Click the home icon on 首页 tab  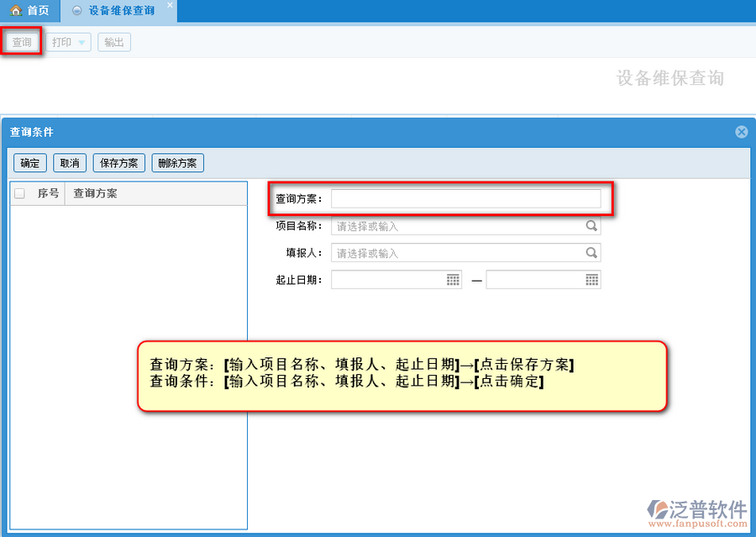pos(15,11)
